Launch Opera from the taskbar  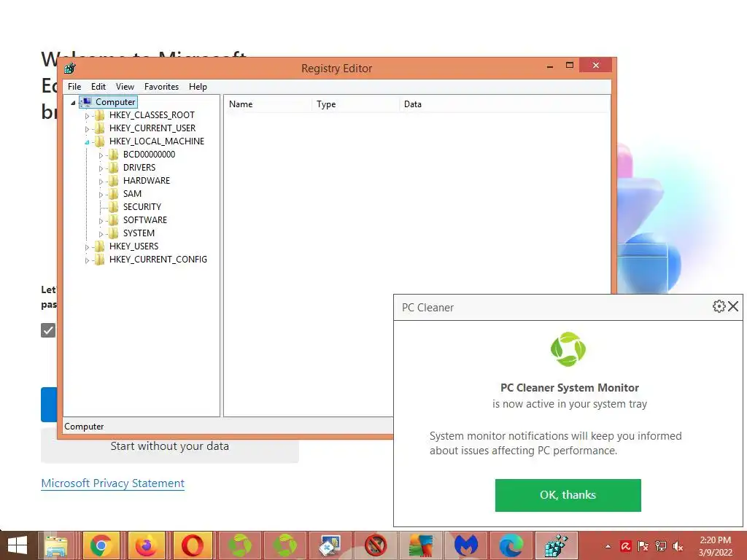click(x=192, y=545)
